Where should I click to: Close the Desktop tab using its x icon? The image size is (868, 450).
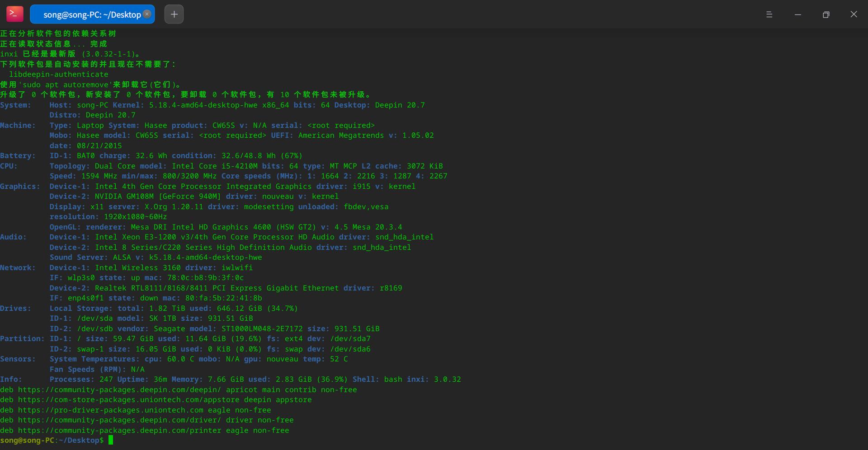[146, 14]
